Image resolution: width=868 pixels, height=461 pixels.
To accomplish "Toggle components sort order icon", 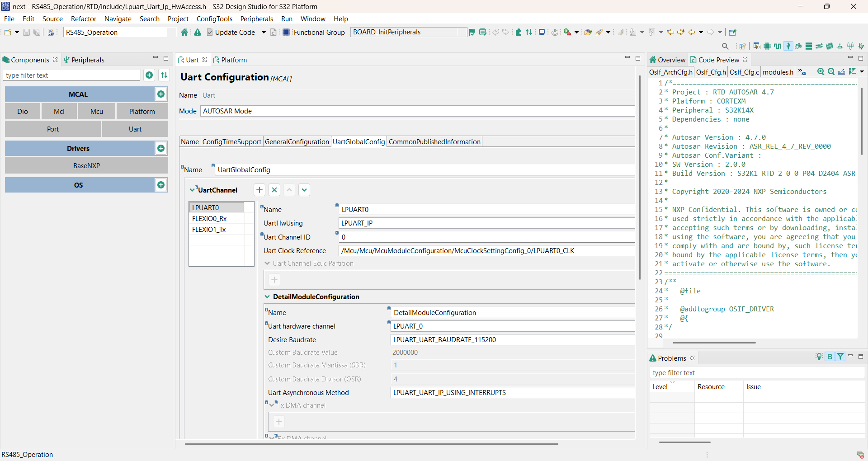I will point(164,75).
